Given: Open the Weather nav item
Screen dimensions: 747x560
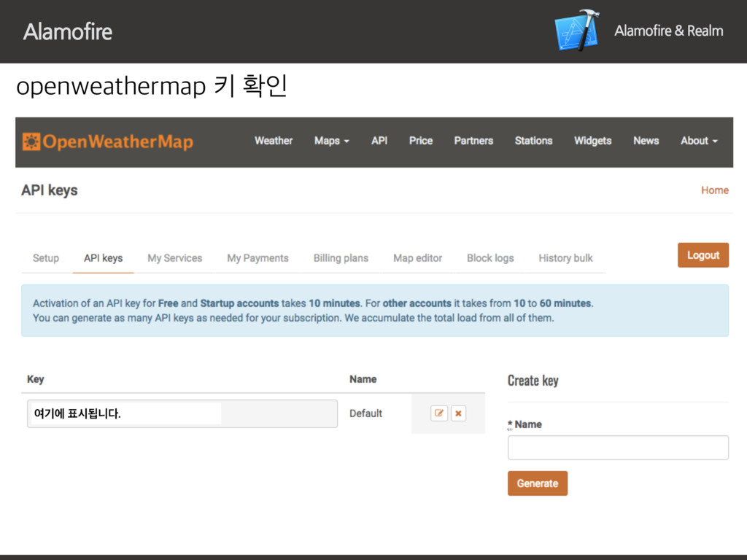Looking at the screenshot, I should 274,141.
